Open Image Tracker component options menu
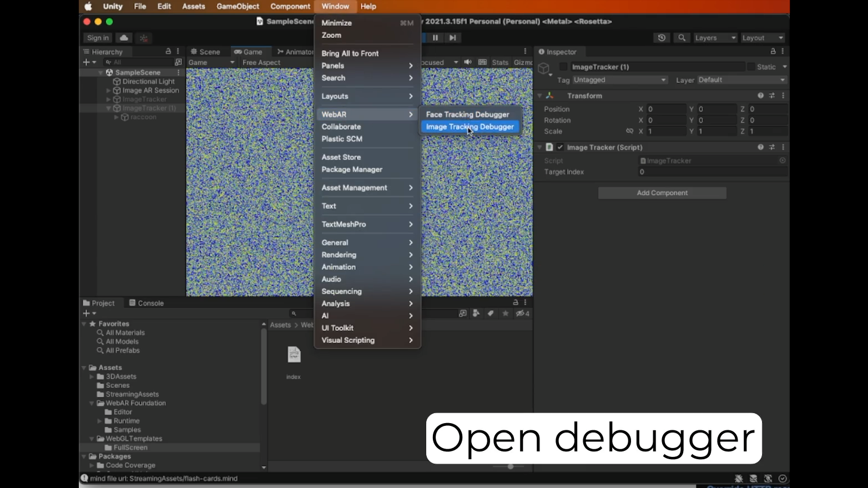The width and height of the screenshot is (868, 488). pos(783,147)
